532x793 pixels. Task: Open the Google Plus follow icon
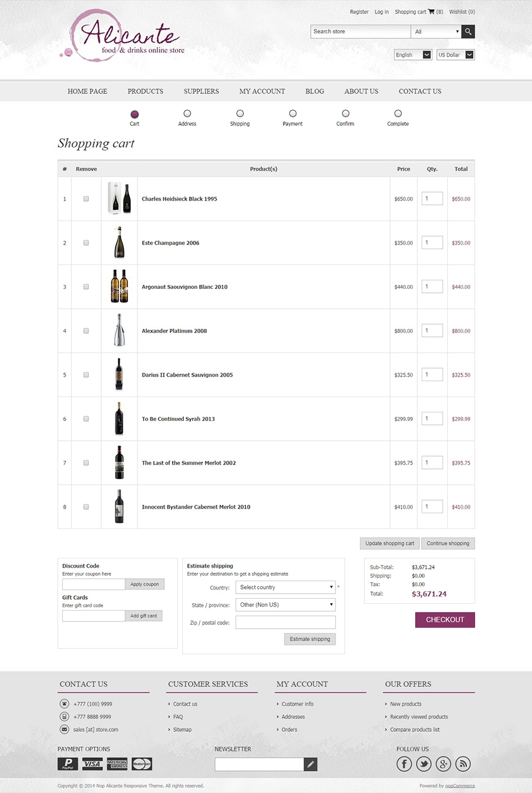[x=444, y=764]
